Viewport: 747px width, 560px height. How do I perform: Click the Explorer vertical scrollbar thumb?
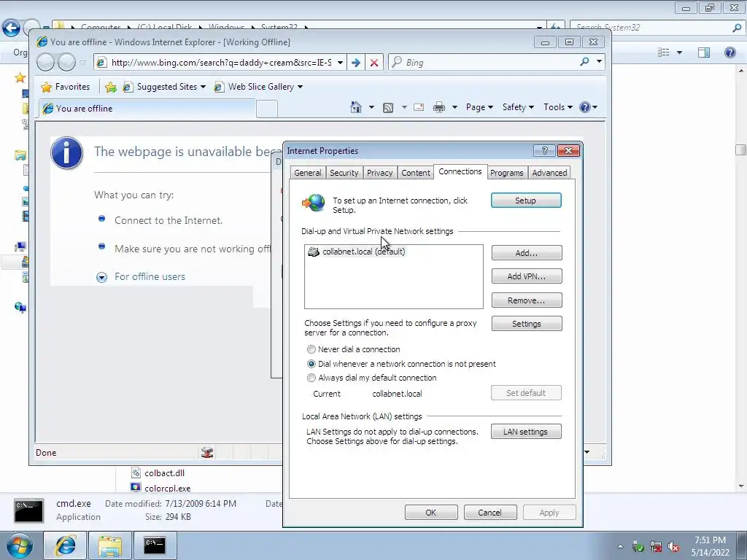[x=740, y=150]
